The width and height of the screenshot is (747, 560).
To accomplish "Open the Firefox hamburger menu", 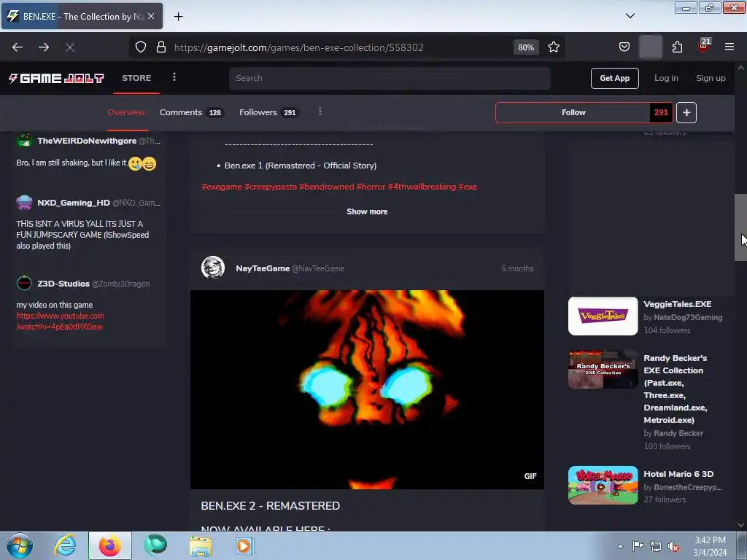I will pyautogui.click(x=729, y=47).
